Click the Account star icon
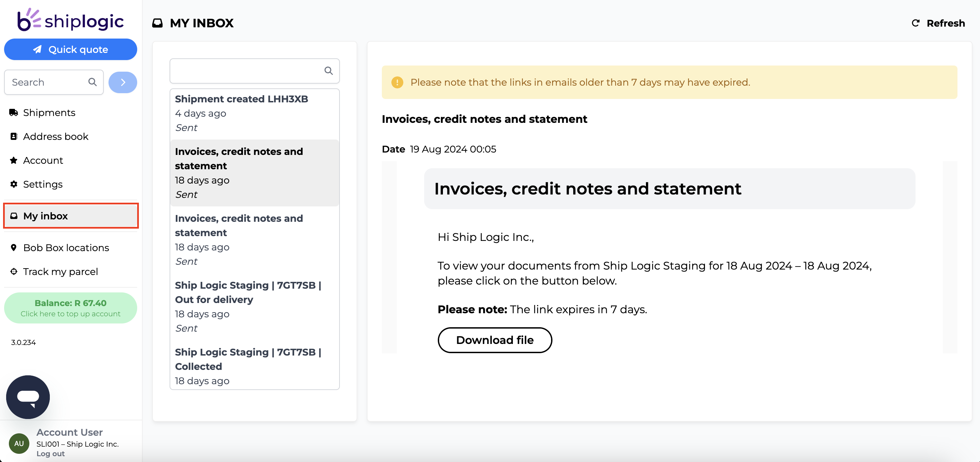 (14, 160)
